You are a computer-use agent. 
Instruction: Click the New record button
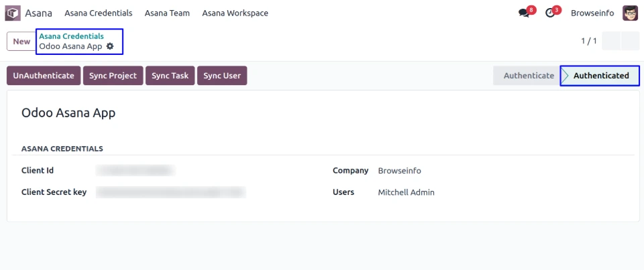[21, 42]
